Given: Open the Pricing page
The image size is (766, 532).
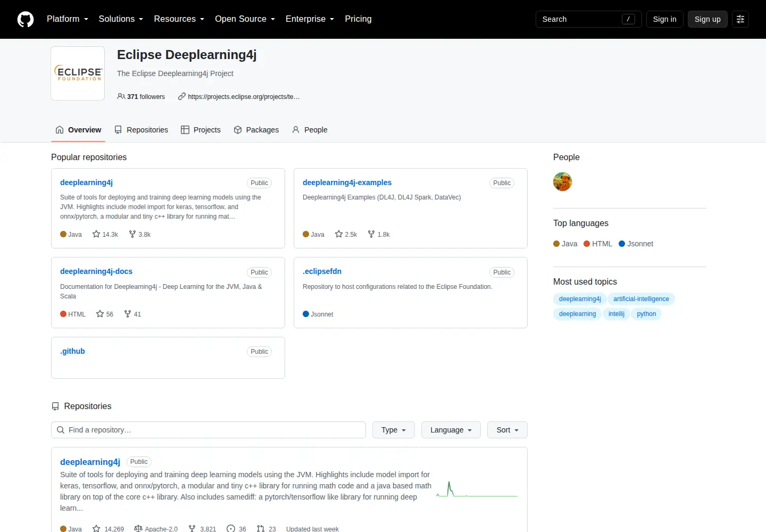Looking at the screenshot, I should pyautogui.click(x=358, y=19).
